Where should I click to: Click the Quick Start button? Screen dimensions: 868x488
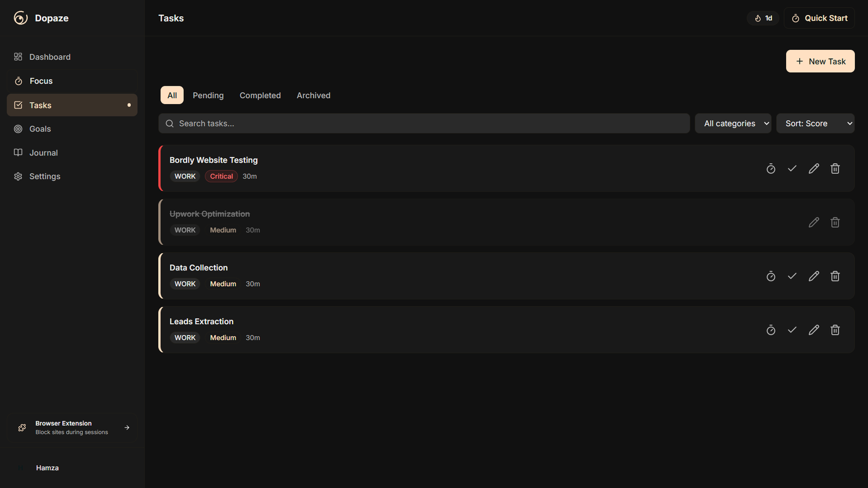819,18
